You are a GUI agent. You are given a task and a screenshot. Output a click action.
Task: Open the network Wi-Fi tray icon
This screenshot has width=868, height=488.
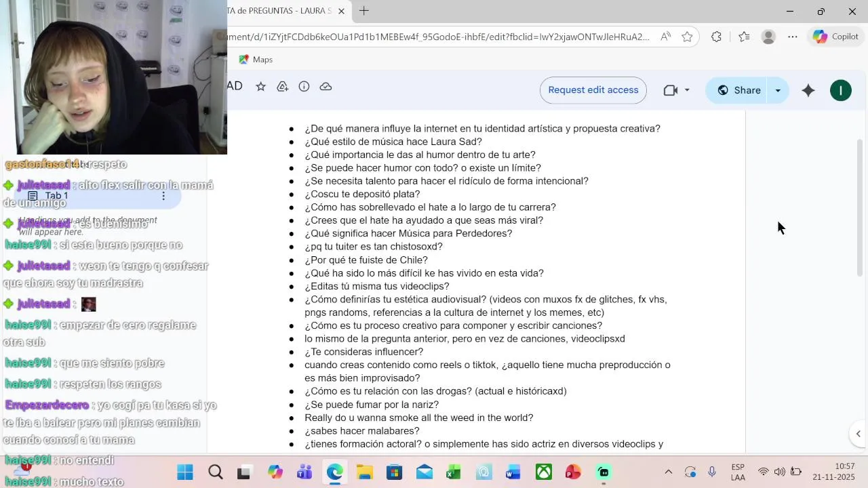[764, 472]
